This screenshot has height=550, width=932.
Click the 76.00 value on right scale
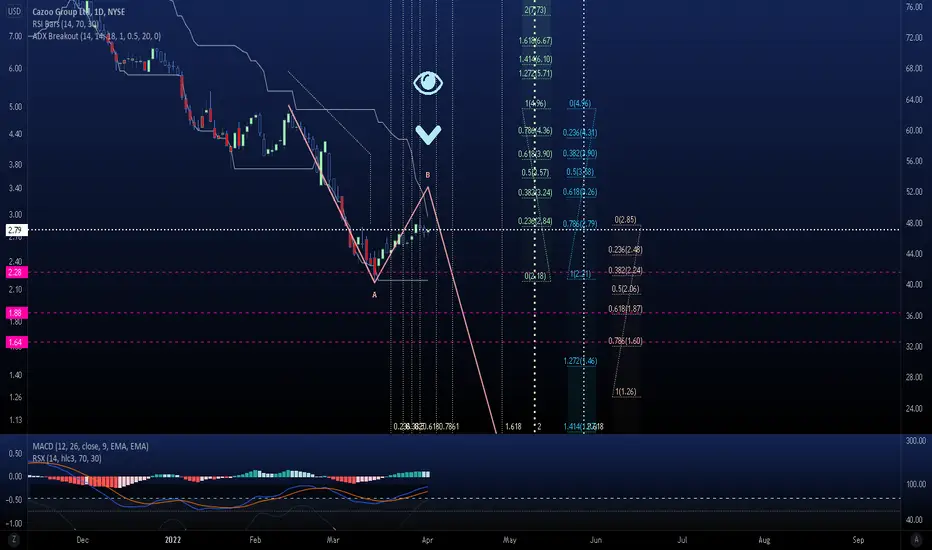[x=914, y=7]
